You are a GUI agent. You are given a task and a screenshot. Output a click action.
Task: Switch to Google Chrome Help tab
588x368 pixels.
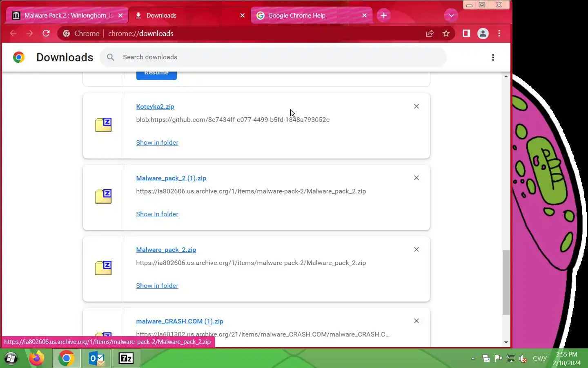click(x=311, y=16)
